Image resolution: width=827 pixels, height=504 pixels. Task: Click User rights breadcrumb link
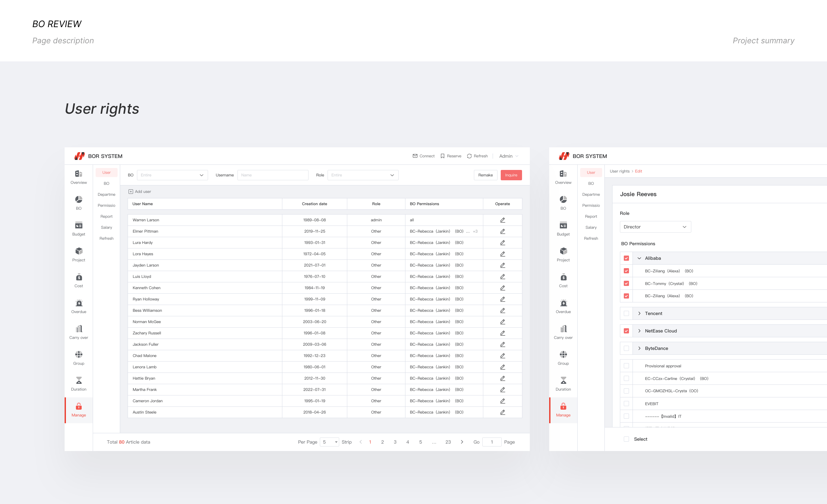620,171
